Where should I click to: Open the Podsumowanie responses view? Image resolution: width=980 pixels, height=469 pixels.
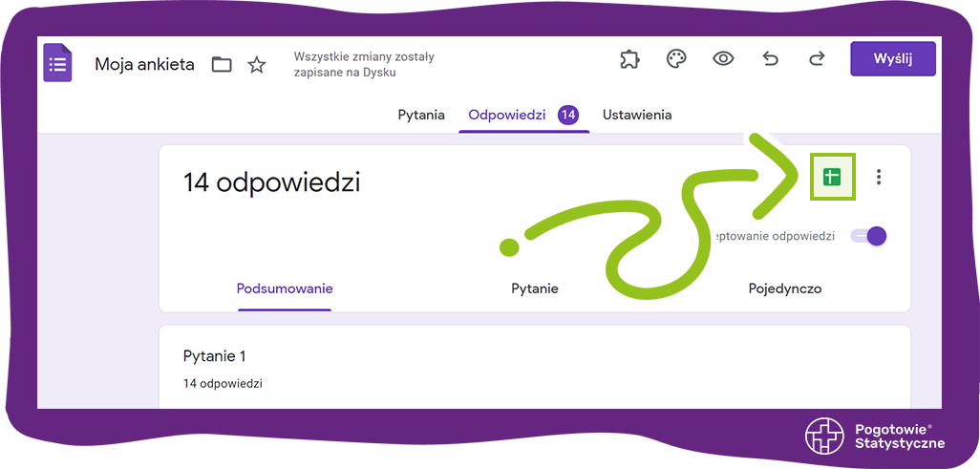point(285,288)
